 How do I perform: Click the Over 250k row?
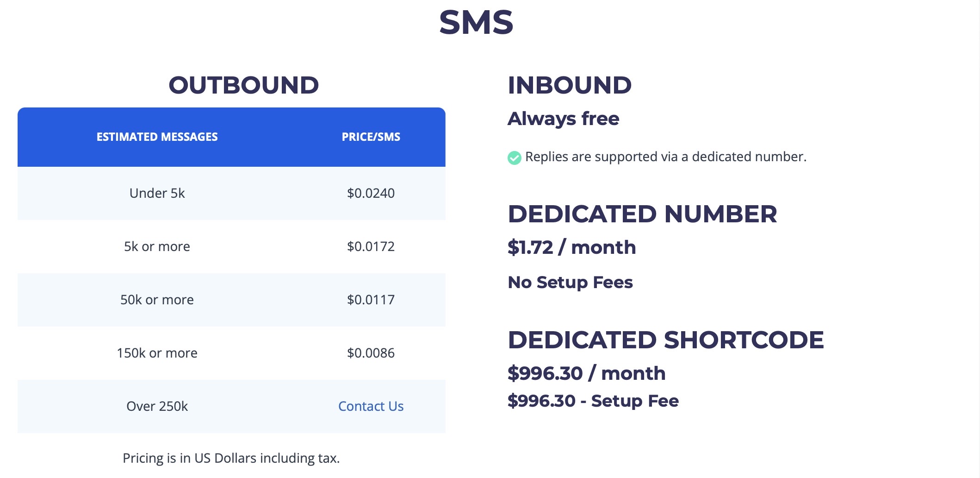click(156, 406)
